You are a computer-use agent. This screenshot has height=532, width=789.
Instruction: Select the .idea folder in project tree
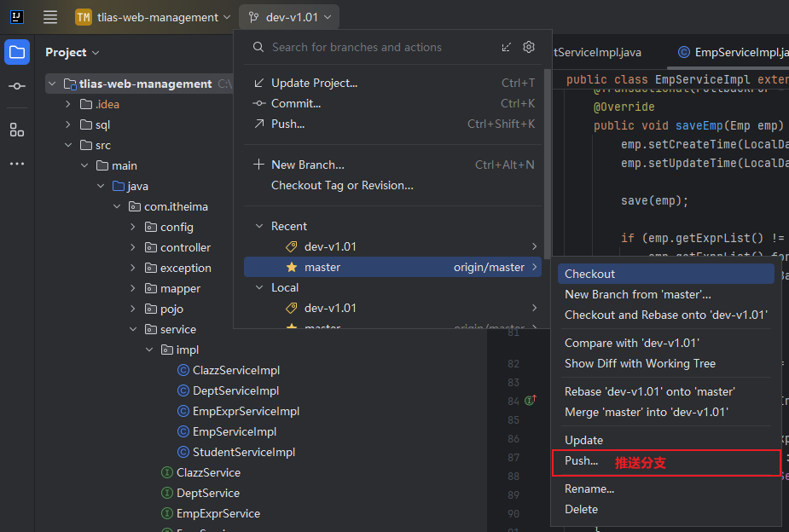107,105
